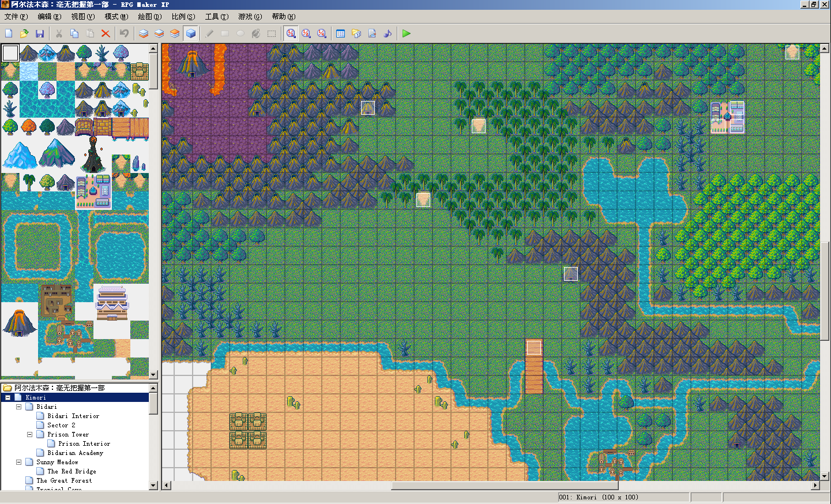
Task: Collapse the Kimori map node
Action: pyautogui.click(x=7, y=397)
